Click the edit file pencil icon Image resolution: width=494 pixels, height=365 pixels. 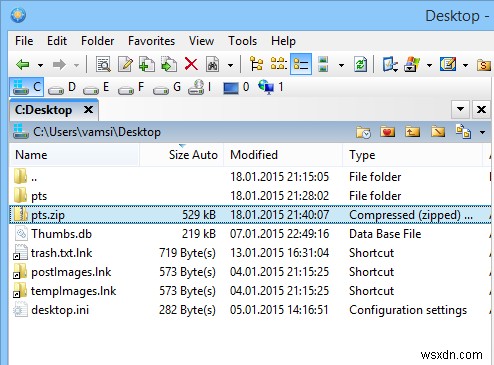(x=125, y=64)
